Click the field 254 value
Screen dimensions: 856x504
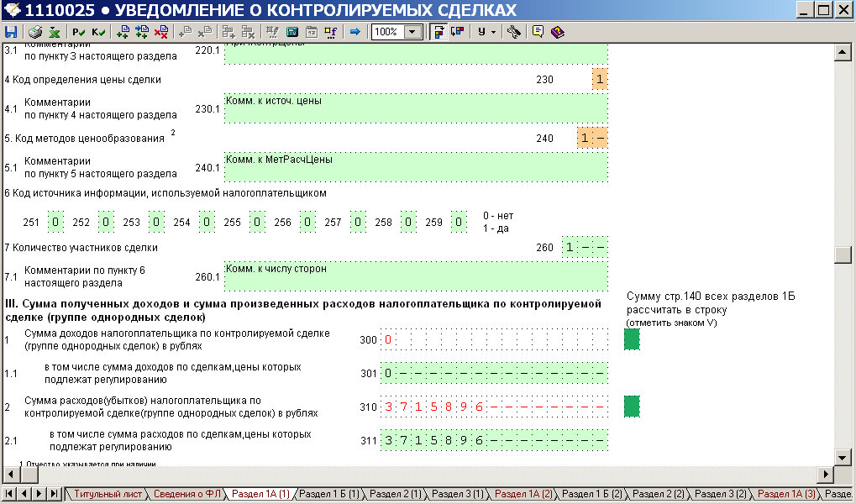pyautogui.click(x=207, y=223)
